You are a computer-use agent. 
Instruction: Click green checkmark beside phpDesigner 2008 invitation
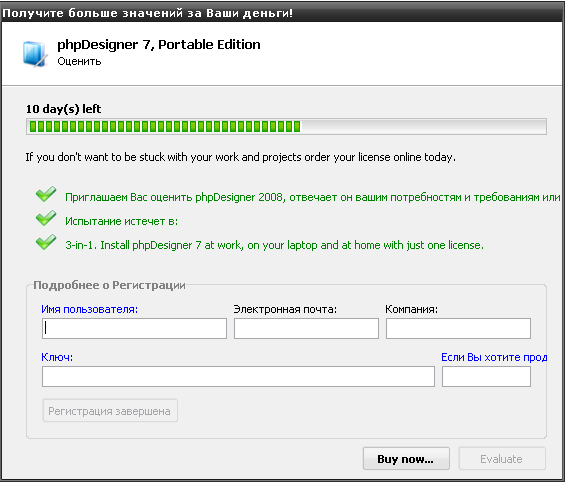pos(46,194)
